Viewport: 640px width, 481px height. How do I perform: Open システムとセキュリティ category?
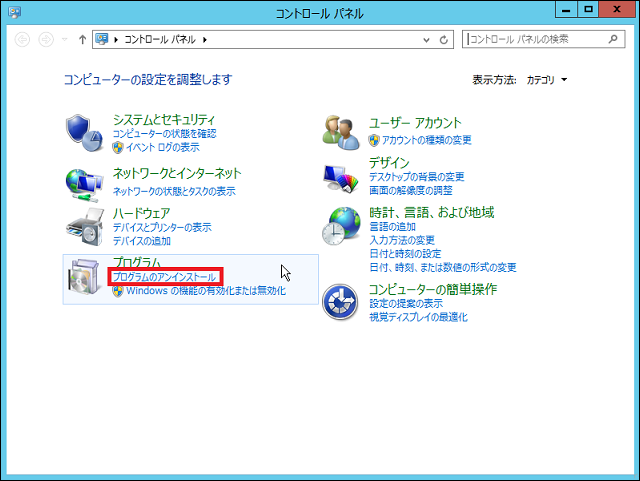pos(164,120)
